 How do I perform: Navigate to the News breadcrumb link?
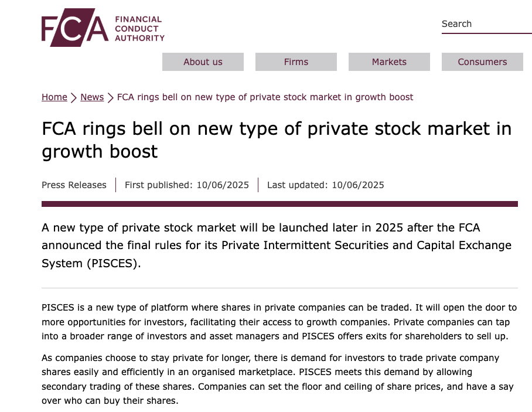[x=92, y=97]
